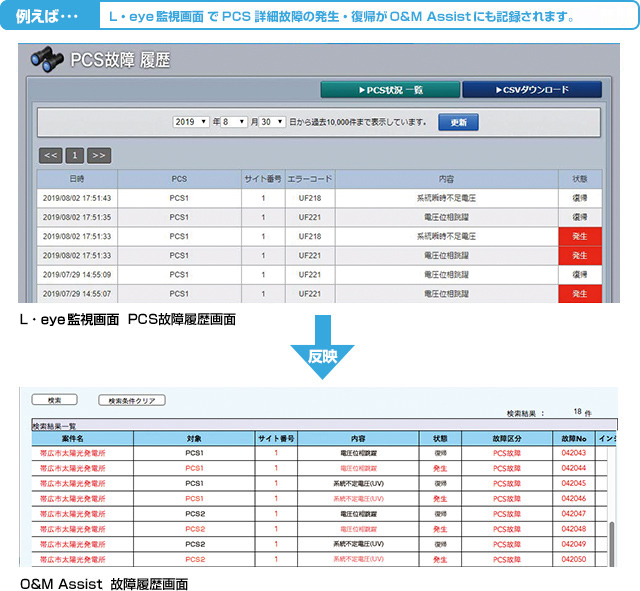Select page 1 in pagination
This screenshot has height=591, width=640.
75,156
